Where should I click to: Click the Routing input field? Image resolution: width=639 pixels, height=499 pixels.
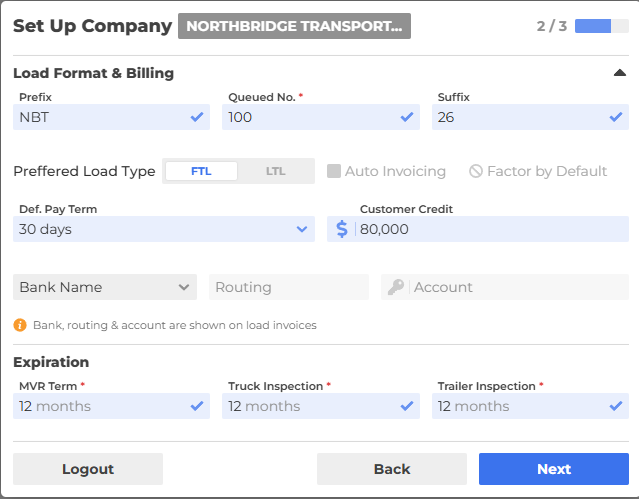pos(289,287)
